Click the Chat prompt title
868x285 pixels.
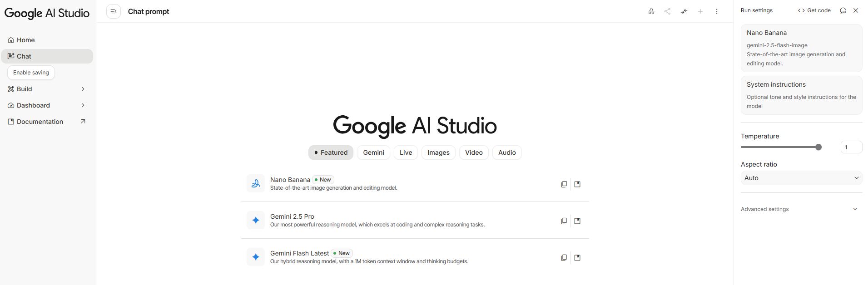(x=149, y=11)
